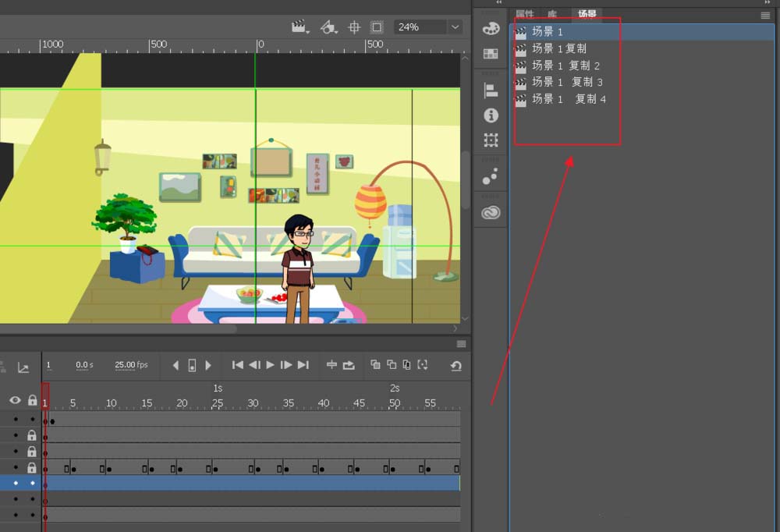Open the Swatches panel icon
Viewport: 780px width, 532px height.
[491, 54]
